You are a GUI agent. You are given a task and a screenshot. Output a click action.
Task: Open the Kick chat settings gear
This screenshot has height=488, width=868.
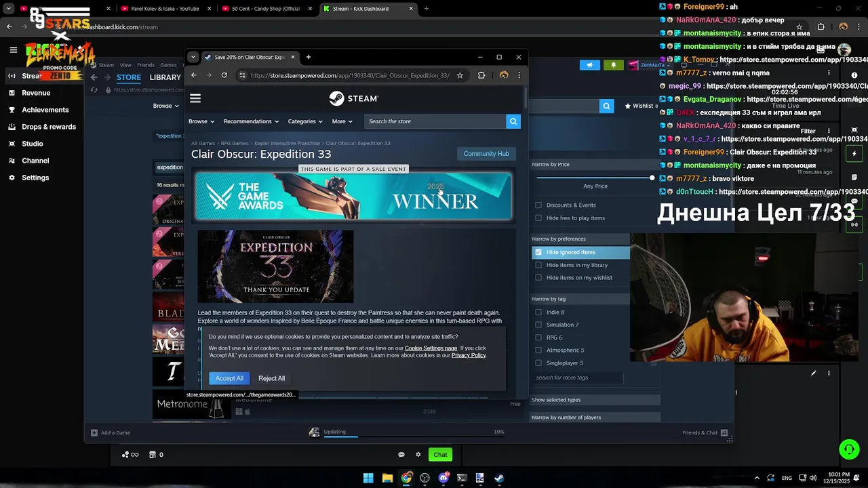point(418,455)
